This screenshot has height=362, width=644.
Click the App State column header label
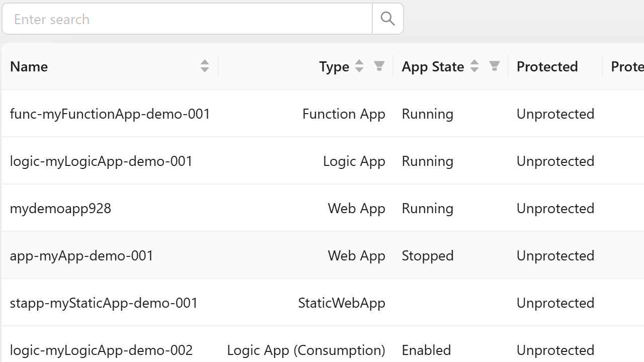433,66
